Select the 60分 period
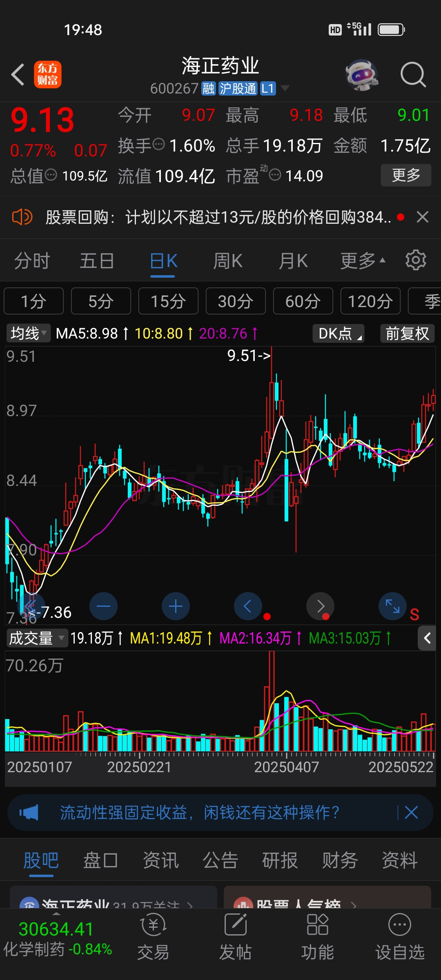This screenshot has height=980, width=441. coord(303,301)
